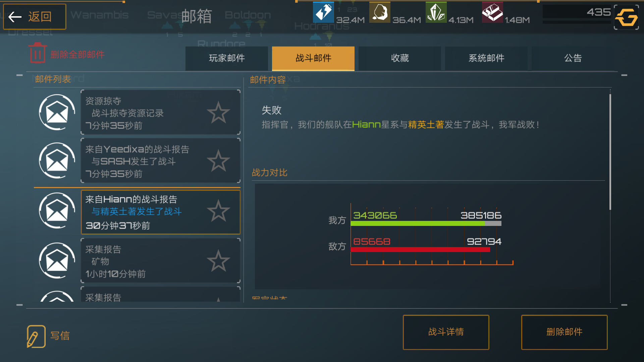Screen dimensions: 644x362
Task: Click the red trash can delete-all icon
Action: (38, 53)
